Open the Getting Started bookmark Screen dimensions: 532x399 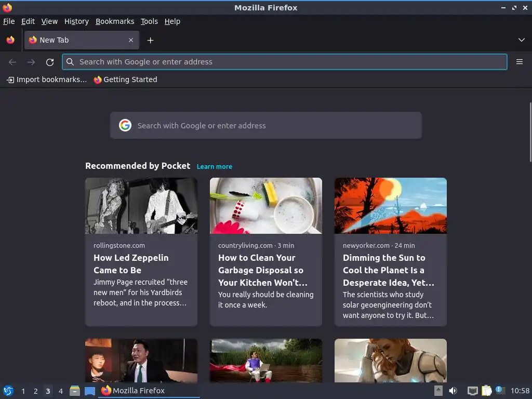(126, 79)
